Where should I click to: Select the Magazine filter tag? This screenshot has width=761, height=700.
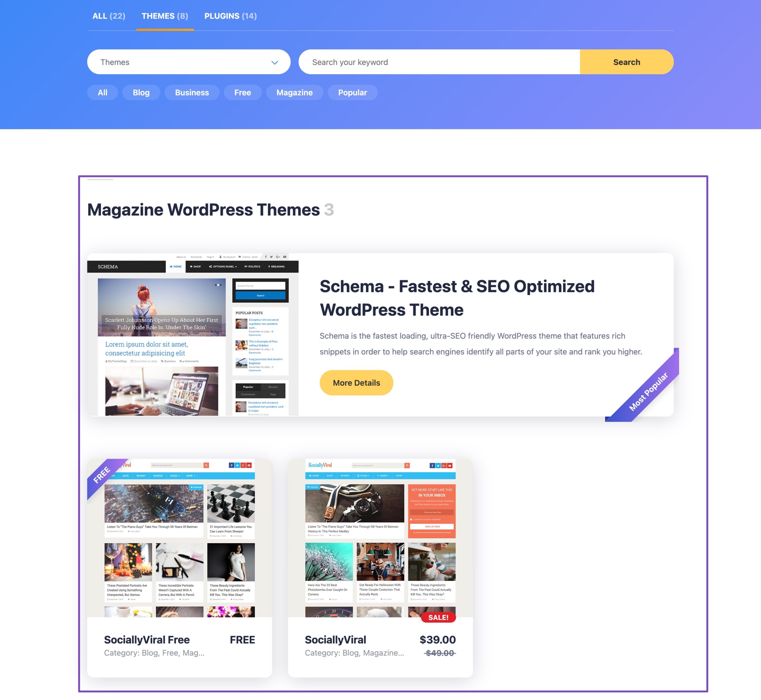[x=294, y=92]
